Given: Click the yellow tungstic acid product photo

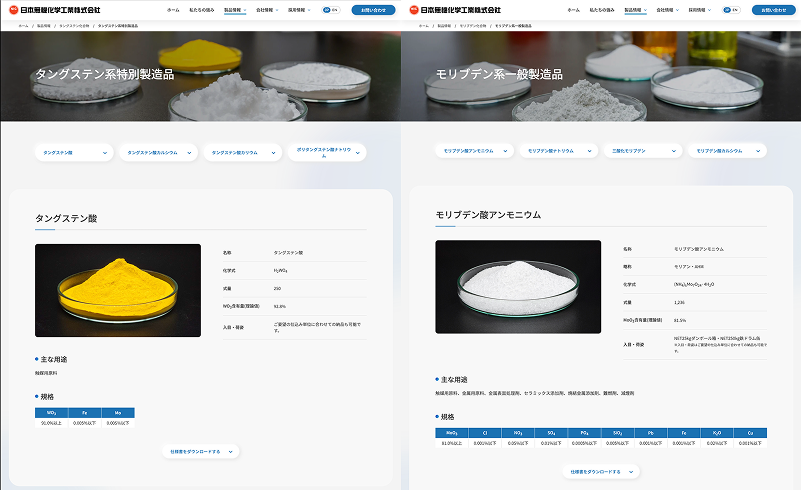Looking at the screenshot, I should click(x=118, y=290).
